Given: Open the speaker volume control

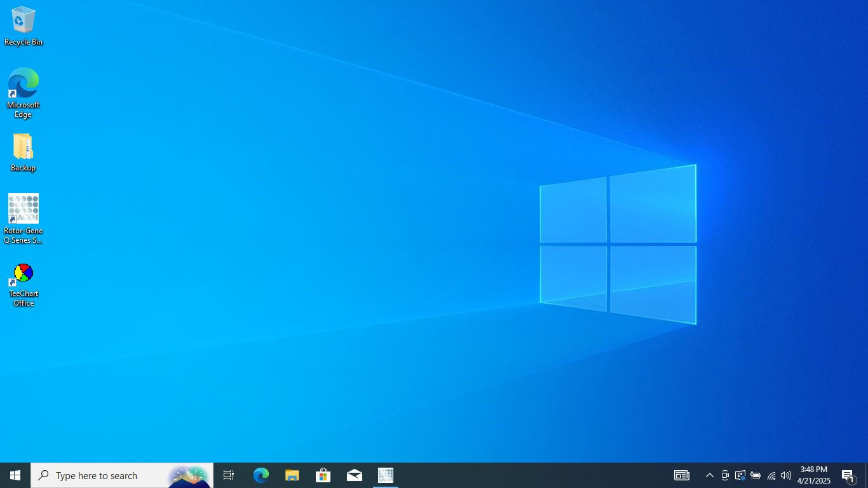Looking at the screenshot, I should click(x=786, y=475).
